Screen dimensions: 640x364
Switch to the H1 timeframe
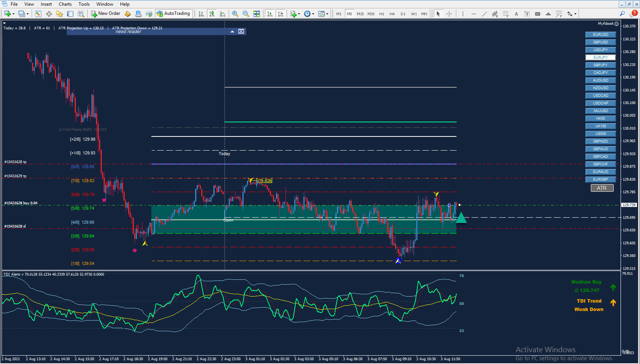(x=382, y=14)
